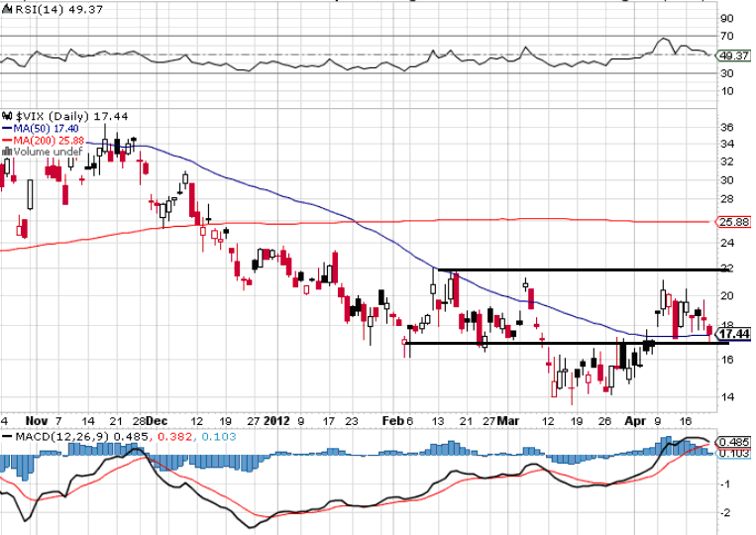Click the Mar month label on date axis
756x535 pixels.
(x=507, y=421)
